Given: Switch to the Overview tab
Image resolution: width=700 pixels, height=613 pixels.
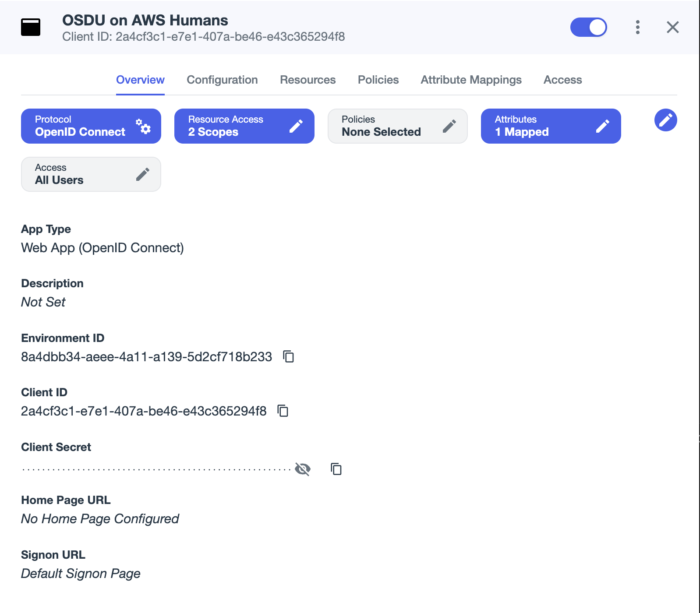Looking at the screenshot, I should [x=140, y=80].
